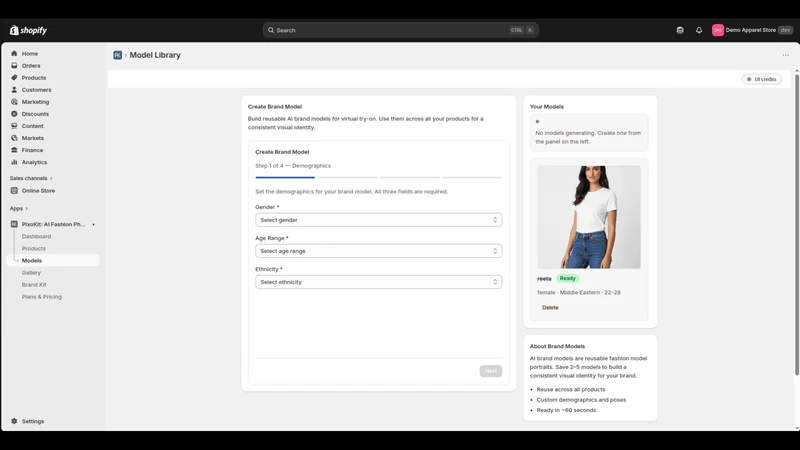
Task: Click the Next button
Action: (491, 371)
